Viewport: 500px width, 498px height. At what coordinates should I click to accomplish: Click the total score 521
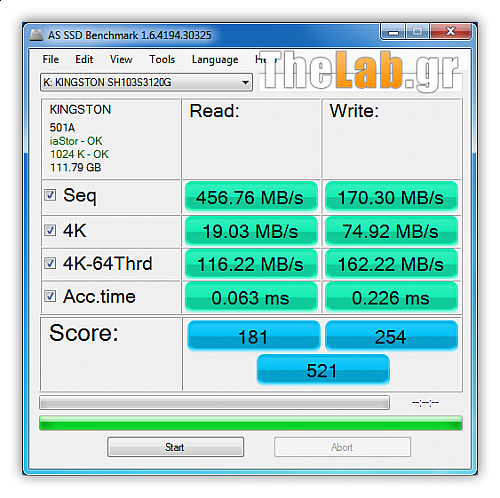[323, 370]
